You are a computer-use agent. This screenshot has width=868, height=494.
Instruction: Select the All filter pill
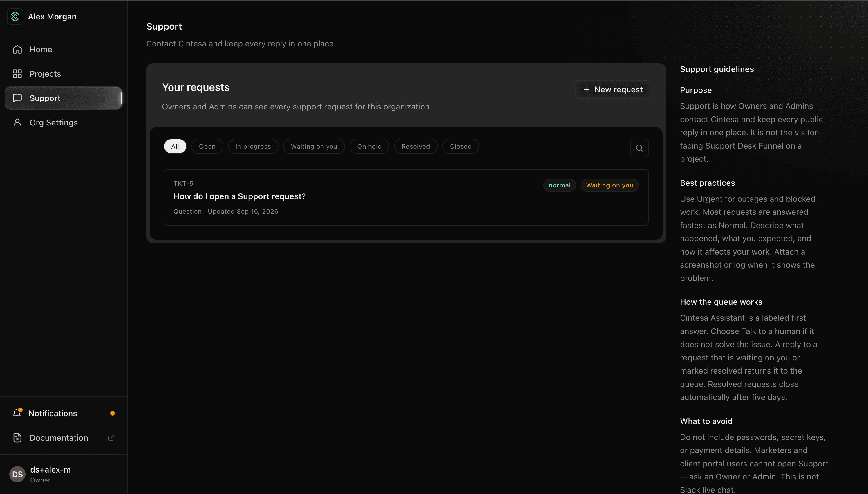(x=175, y=147)
